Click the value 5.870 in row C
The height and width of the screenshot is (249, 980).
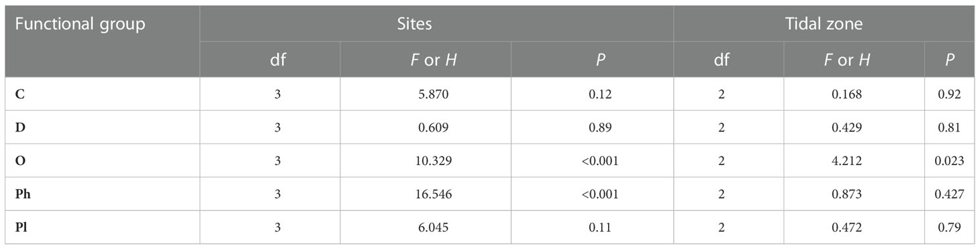click(x=426, y=93)
